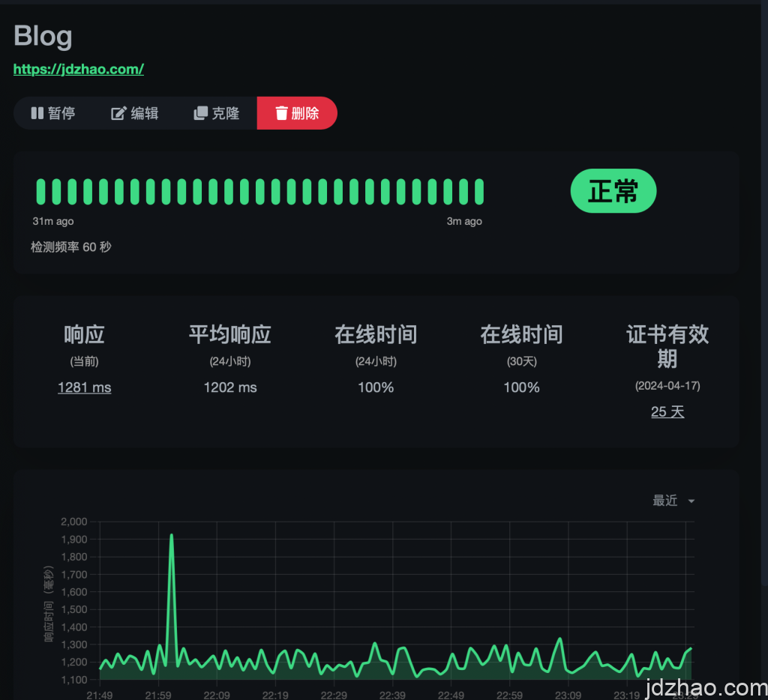Select the leftmost heartbeat bar
768x700 pixels.
tap(40, 192)
